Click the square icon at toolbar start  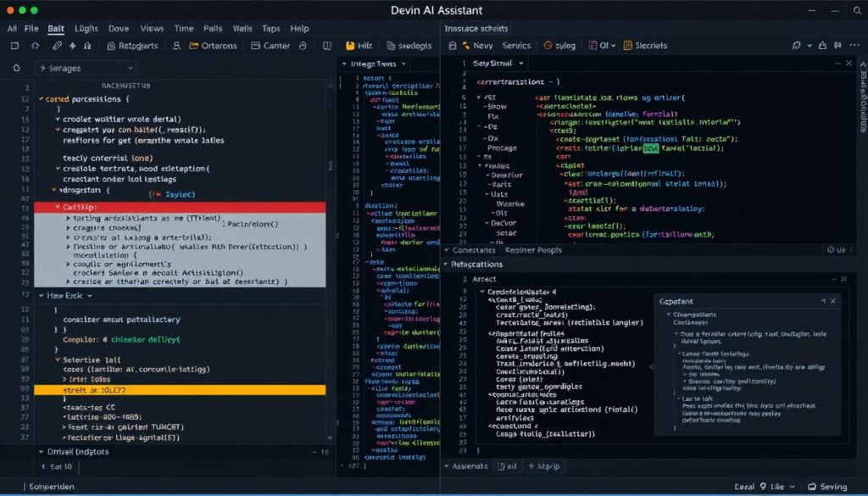(15, 46)
